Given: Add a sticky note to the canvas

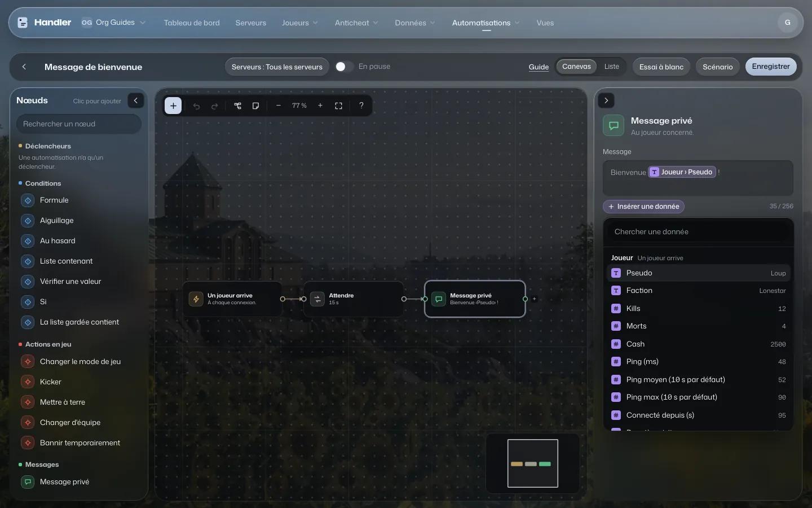Looking at the screenshot, I should (x=256, y=106).
